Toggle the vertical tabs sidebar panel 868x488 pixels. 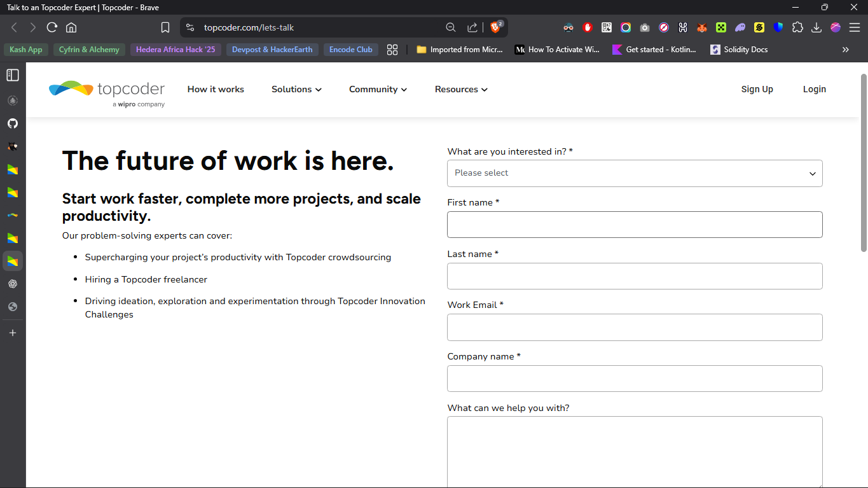click(13, 75)
